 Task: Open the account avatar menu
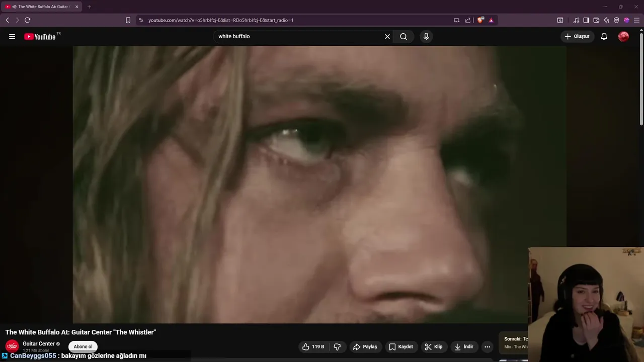(623, 36)
